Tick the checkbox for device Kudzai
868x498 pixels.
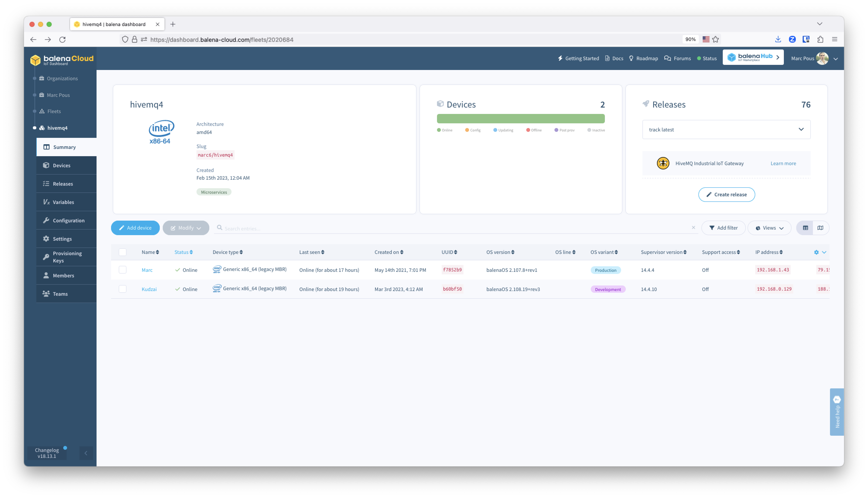click(123, 289)
